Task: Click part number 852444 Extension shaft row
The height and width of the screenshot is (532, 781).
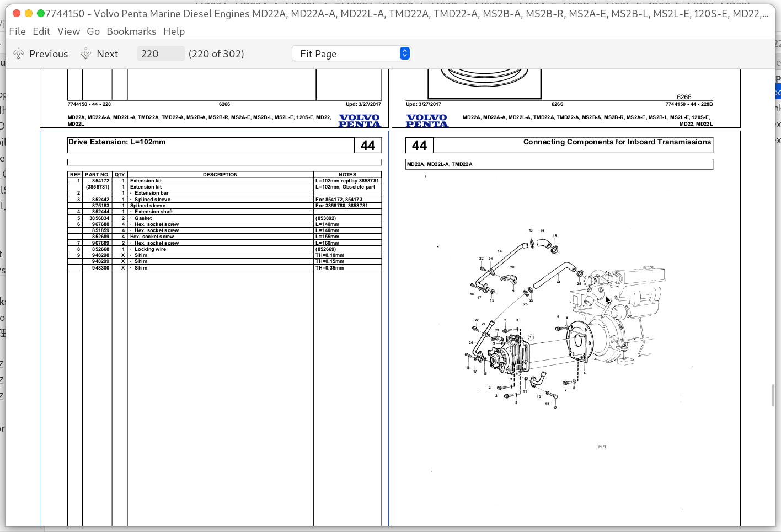Action: click(224, 212)
